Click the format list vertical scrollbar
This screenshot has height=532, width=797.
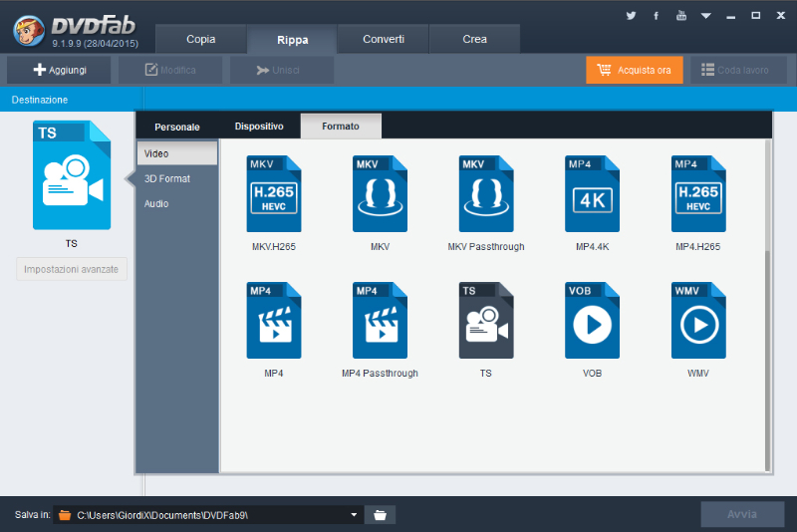click(x=766, y=359)
